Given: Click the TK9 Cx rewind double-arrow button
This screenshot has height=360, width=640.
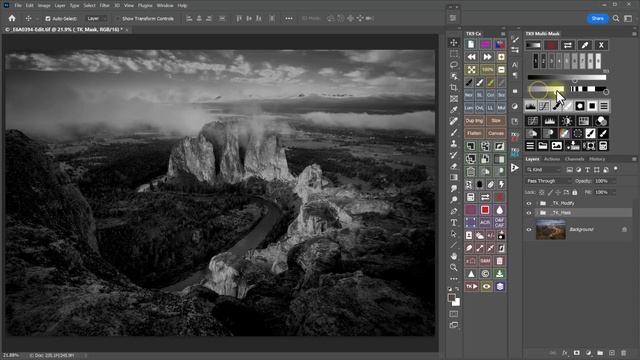Looking at the screenshot, I should (x=471, y=57).
